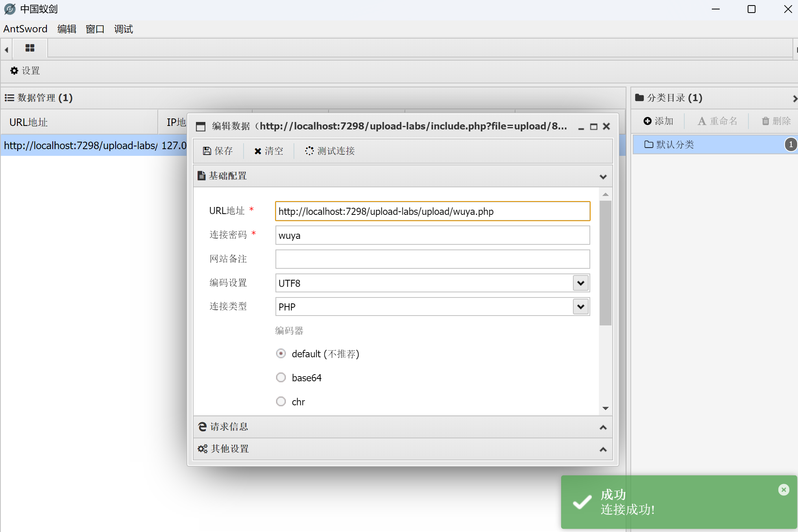Click the Settings (设置) gear icon
Viewport: 798px width, 532px height.
tap(15, 71)
